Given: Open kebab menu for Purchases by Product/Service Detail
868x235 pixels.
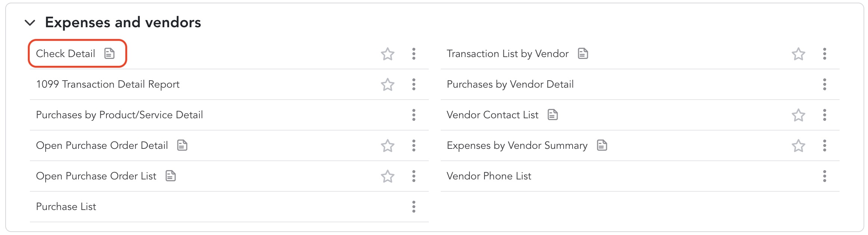Looking at the screenshot, I should 414,115.
